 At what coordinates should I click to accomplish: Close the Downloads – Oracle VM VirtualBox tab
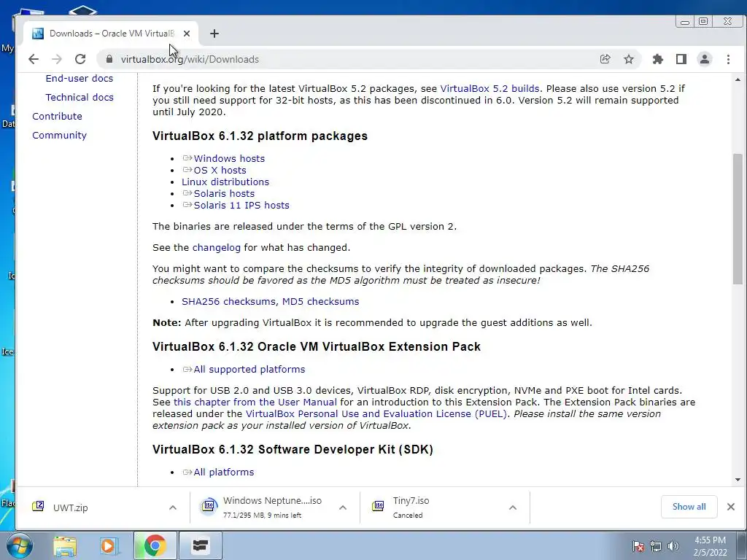click(x=187, y=34)
